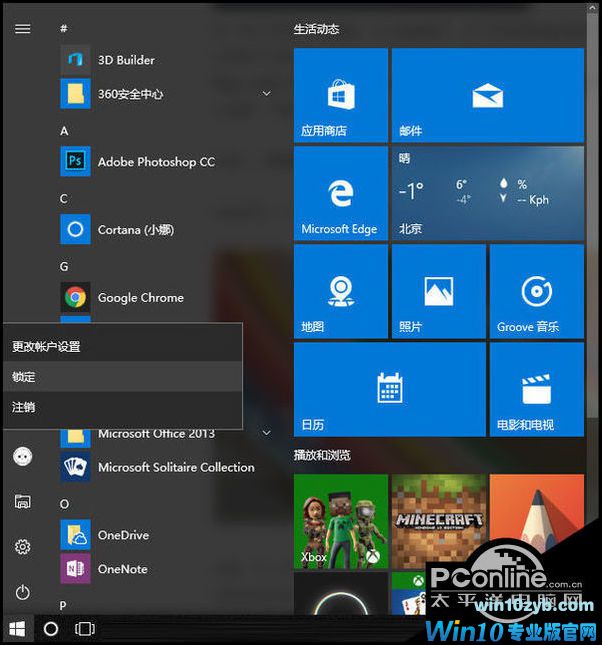
Task: Open the 北京 weather tile
Action: 487,193
